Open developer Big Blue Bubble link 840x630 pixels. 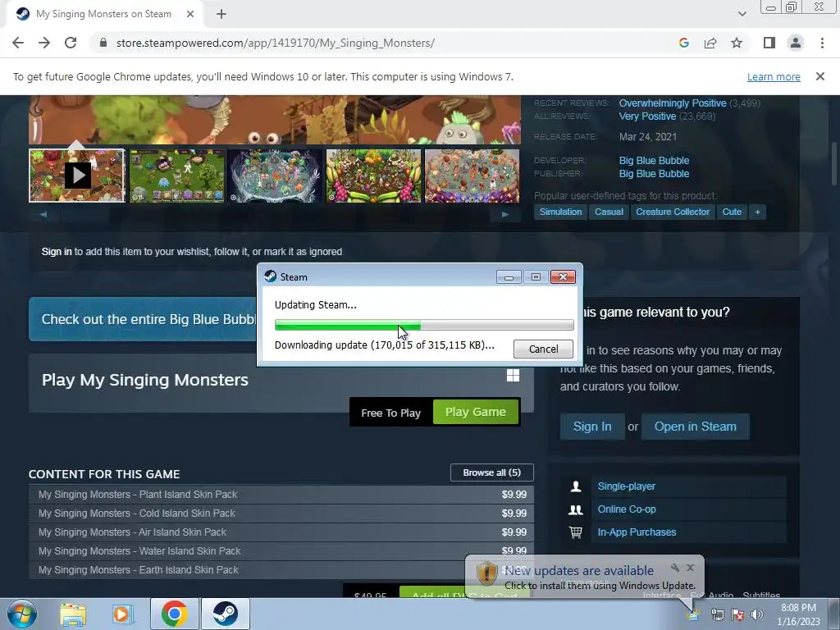[x=654, y=160]
